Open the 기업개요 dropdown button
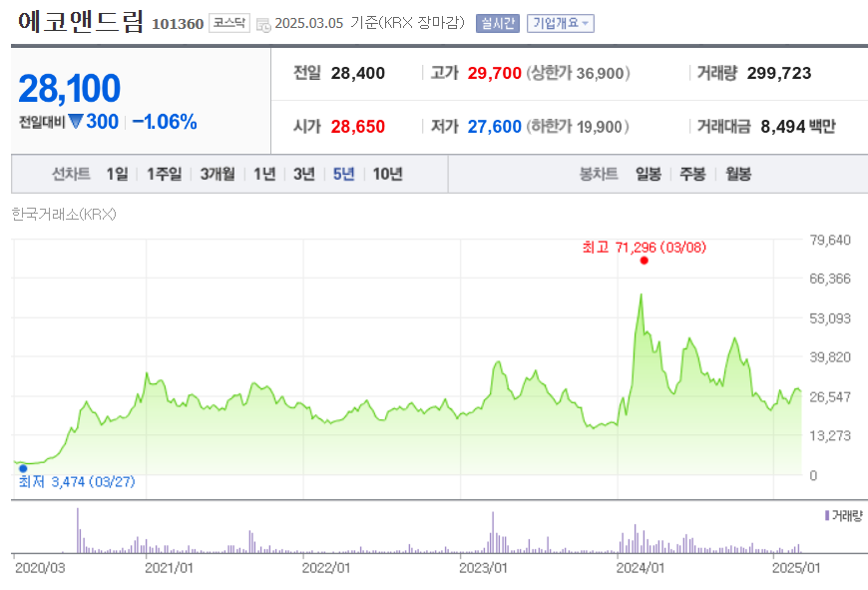 tap(561, 23)
